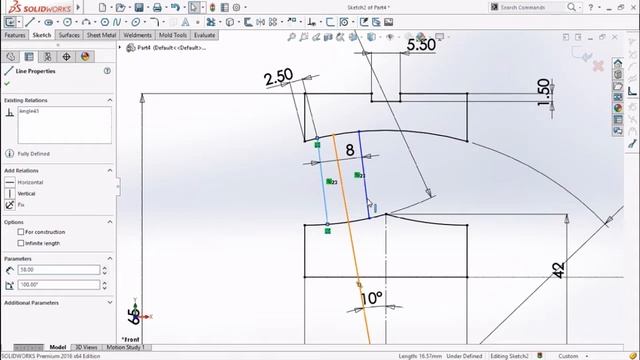Screen dimensions: 640x360
Task: Click the line length parameter field
Action: [58, 270]
